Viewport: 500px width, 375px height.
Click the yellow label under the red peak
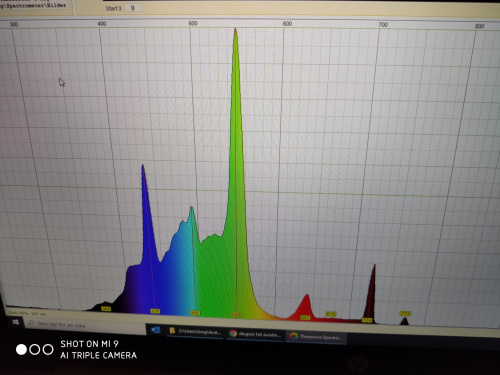[305, 318]
